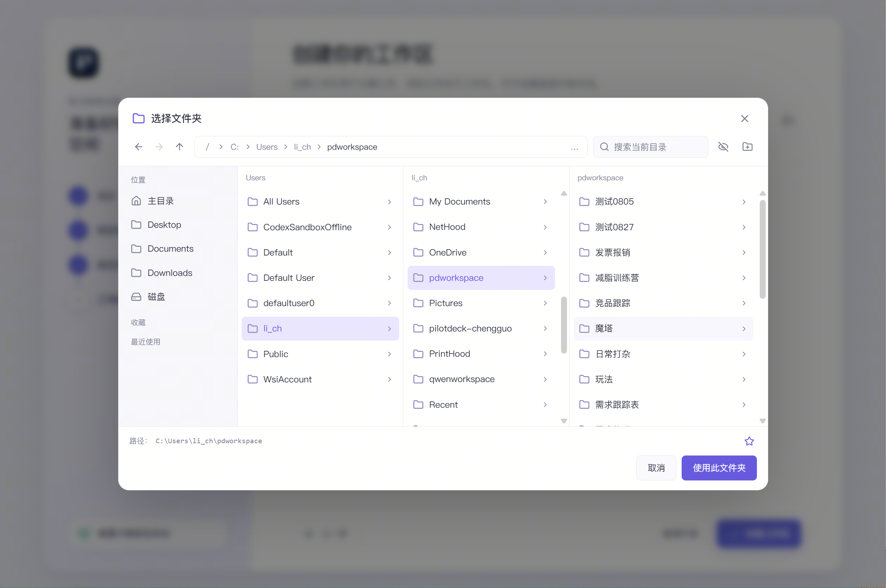Toggle hidden files eye icon
886x588 pixels.
click(x=723, y=147)
